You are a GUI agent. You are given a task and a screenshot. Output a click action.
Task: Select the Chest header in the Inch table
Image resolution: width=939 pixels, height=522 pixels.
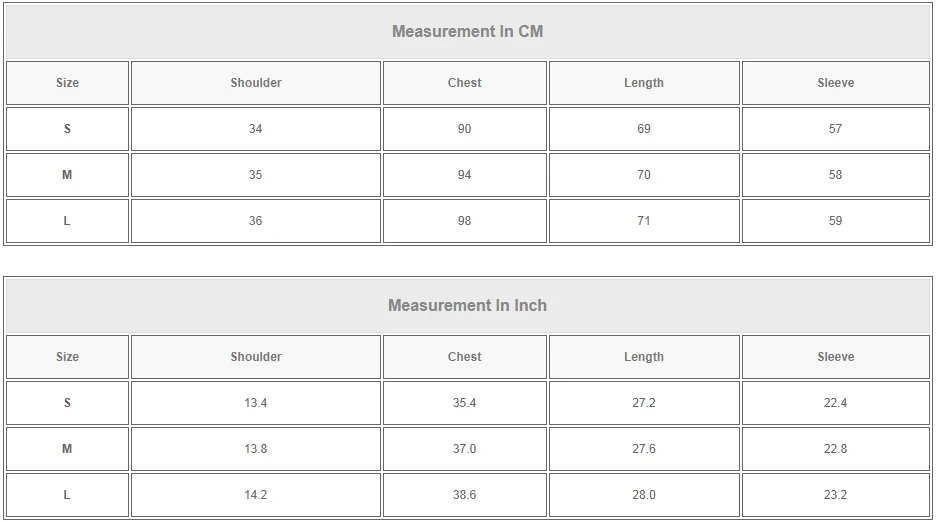coord(464,357)
